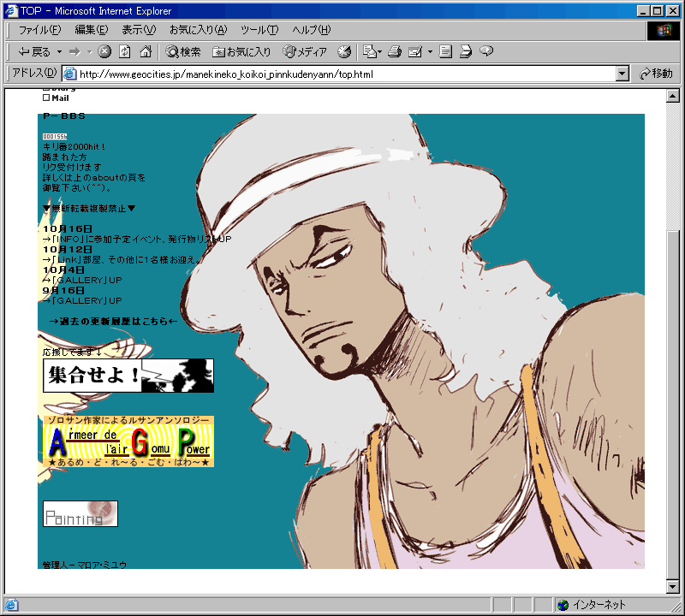Click the Windows flag logo throbber
This screenshot has height=616, width=685.
click(x=663, y=30)
